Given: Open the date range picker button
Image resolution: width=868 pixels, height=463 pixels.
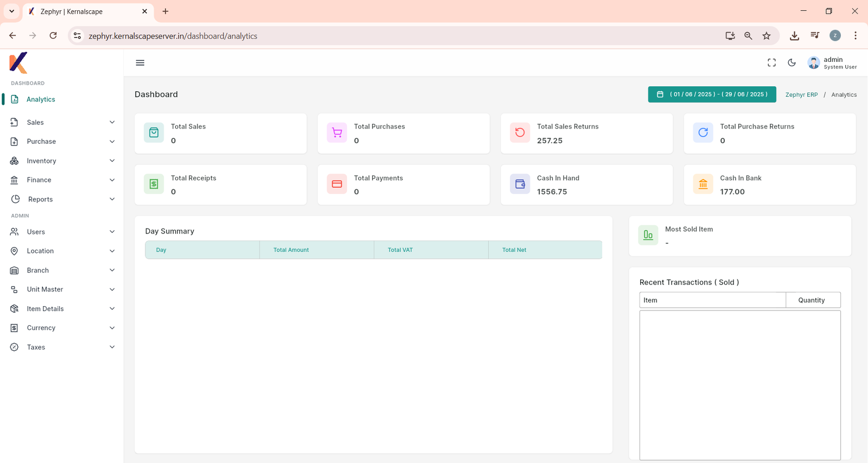Looking at the screenshot, I should [x=712, y=94].
